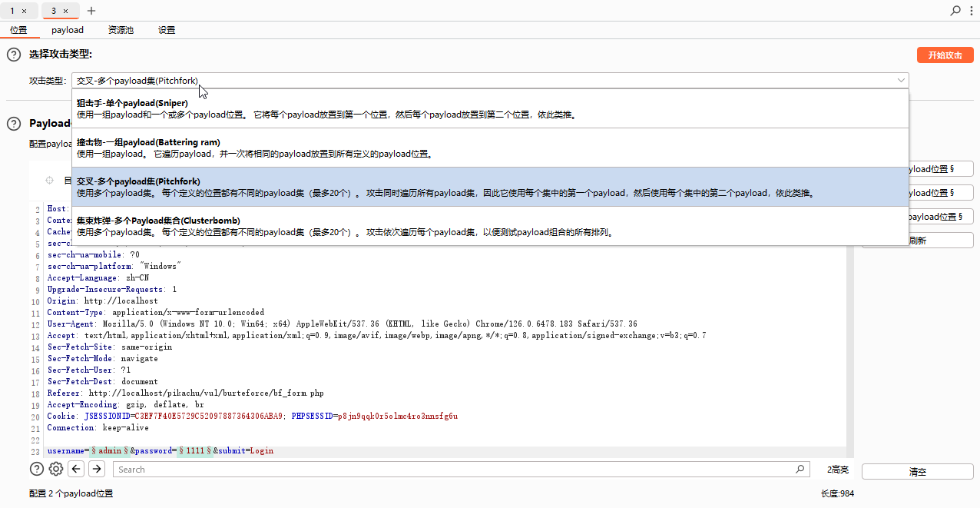Click the 开始攻击 button
The image size is (980, 508).
pos(945,55)
